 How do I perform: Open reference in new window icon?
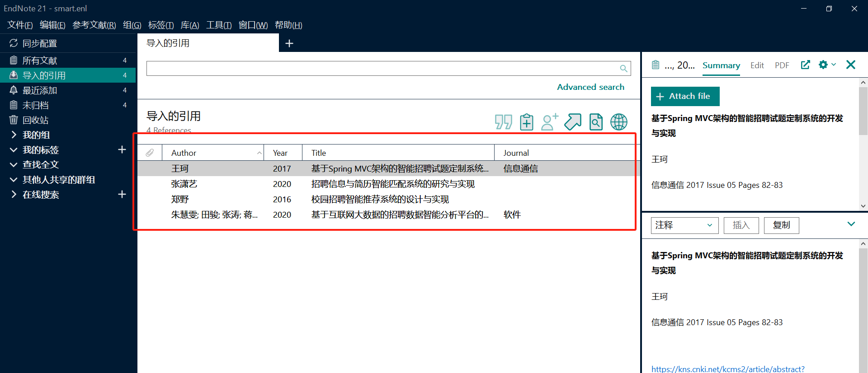(x=805, y=65)
